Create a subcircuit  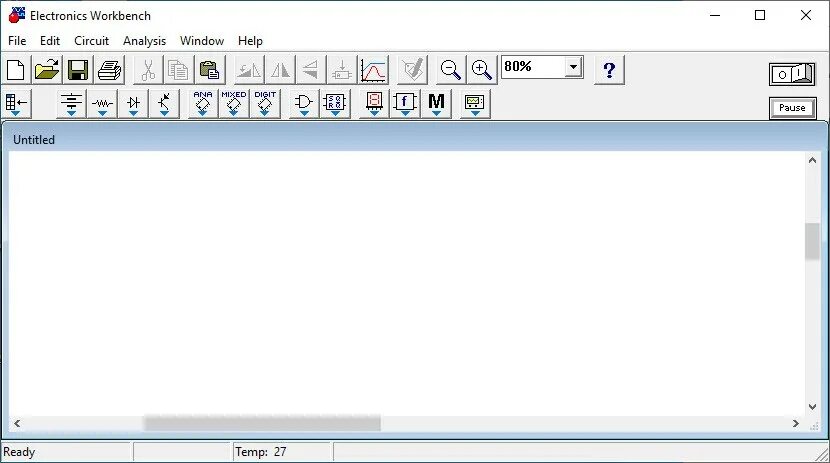pos(342,70)
